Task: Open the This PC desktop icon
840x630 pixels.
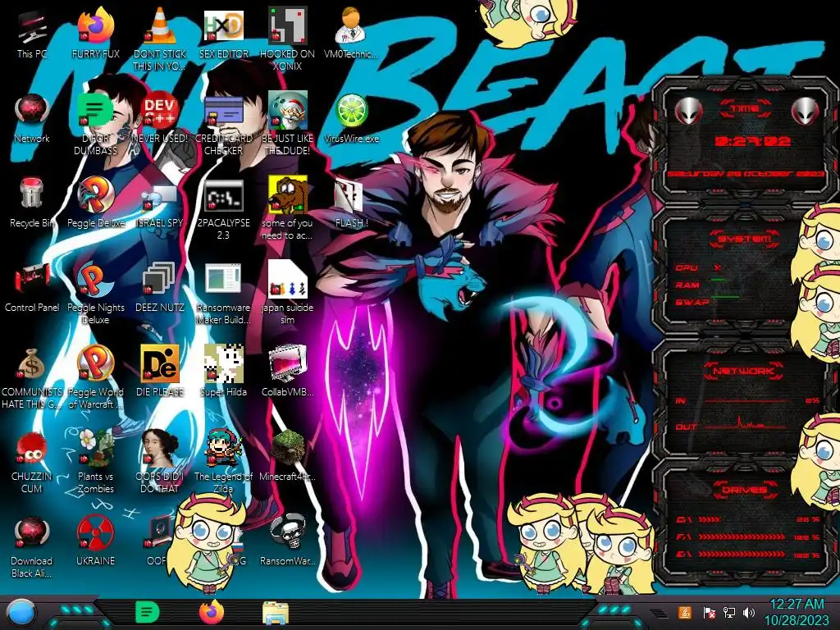Action: [x=32, y=32]
